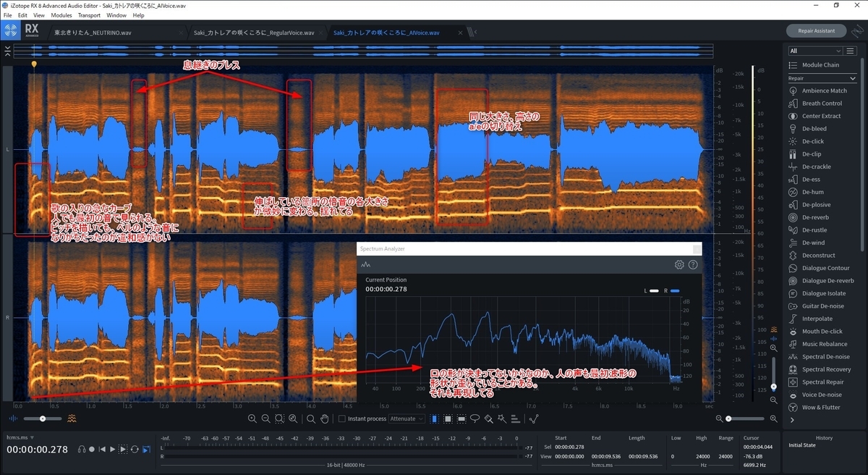Open the De-clip module

pos(804,154)
